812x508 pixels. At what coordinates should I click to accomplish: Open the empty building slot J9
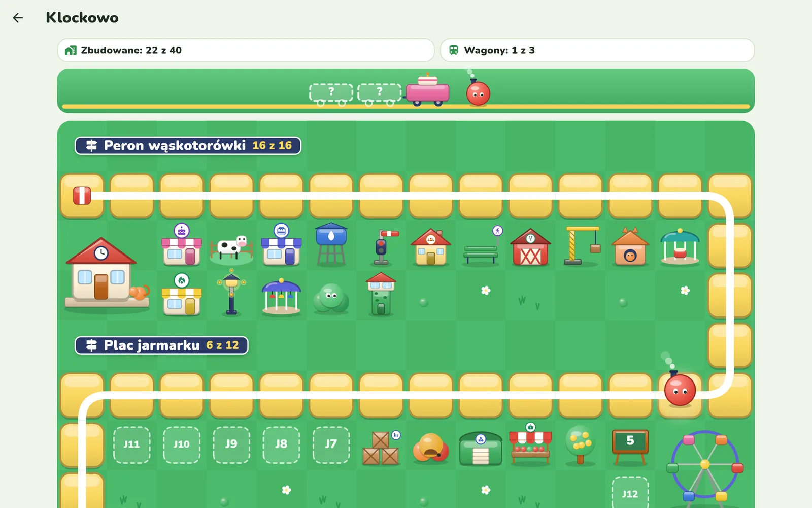coord(231,444)
